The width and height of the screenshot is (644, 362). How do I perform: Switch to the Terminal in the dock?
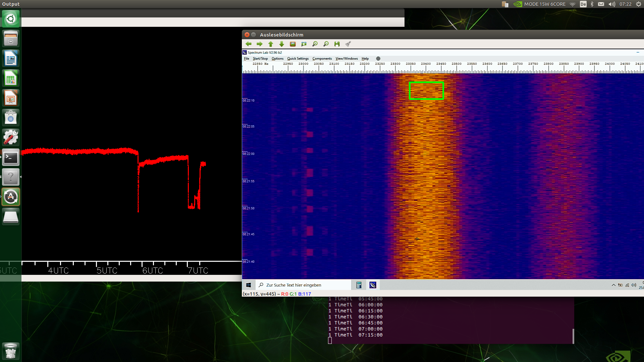pyautogui.click(x=11, y=157)
